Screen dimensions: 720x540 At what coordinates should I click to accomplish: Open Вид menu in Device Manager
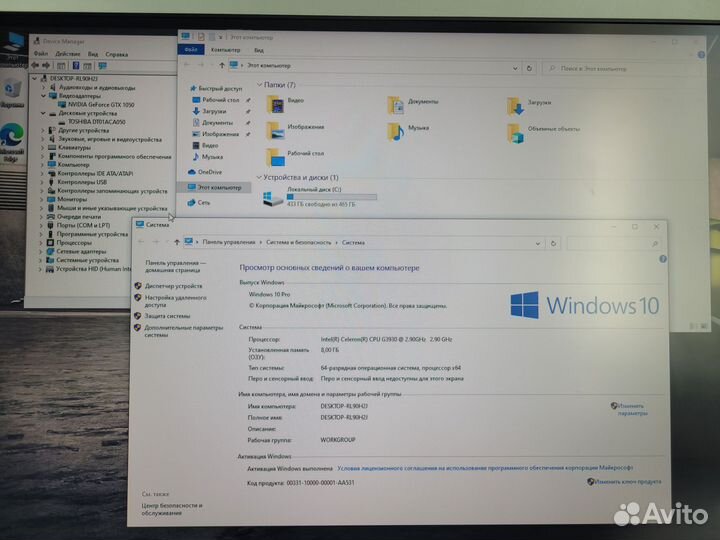pyautogui.click(x=93, y=54)
